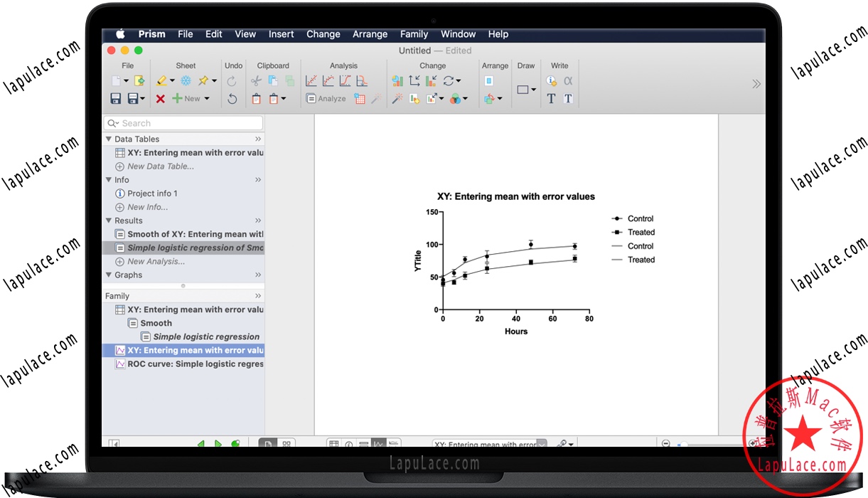
Task: Click New Data Table link
Action: [x=161, y=166]
